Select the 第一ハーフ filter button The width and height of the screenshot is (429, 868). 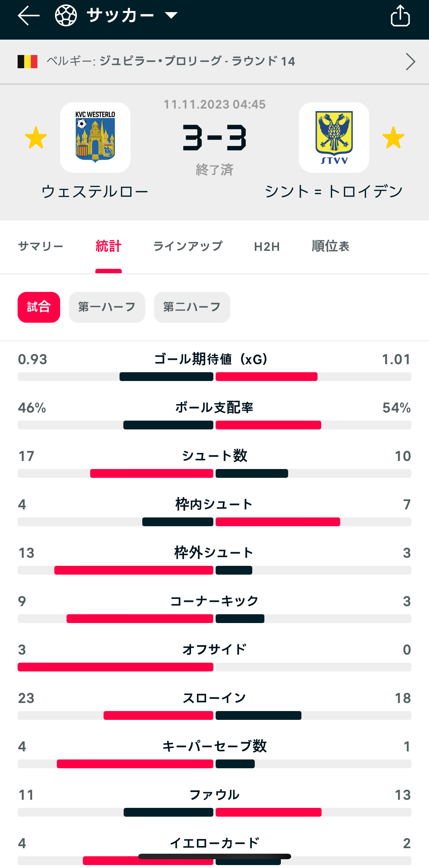tap(107, 307)
